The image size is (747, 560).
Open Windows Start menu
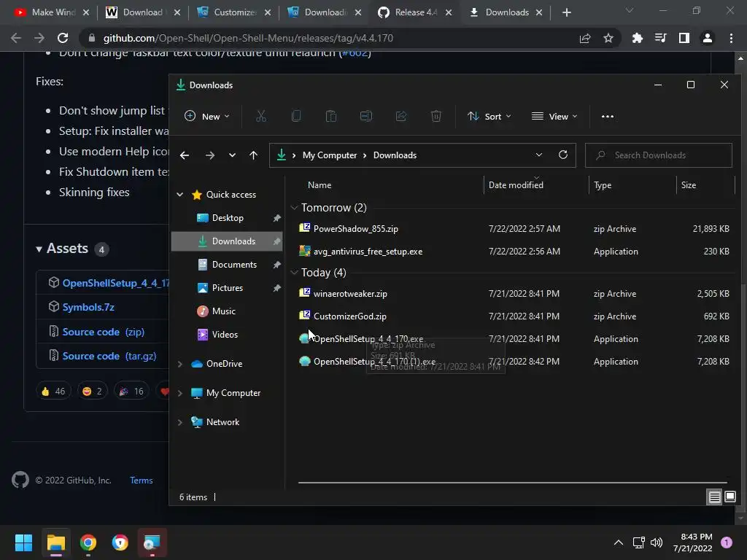click(x=23, y=542)
